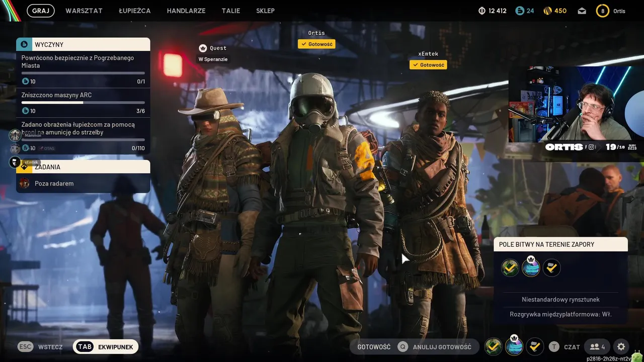The height and width of the screenshot is (362, 644).
Task: Toggle Rozgrywka międzyplatformowa setting
Action: (560, 315)
